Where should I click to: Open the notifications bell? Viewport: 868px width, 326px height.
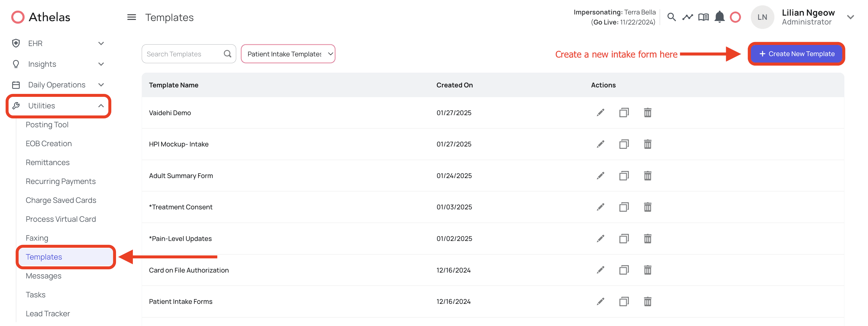click(719, 17)
